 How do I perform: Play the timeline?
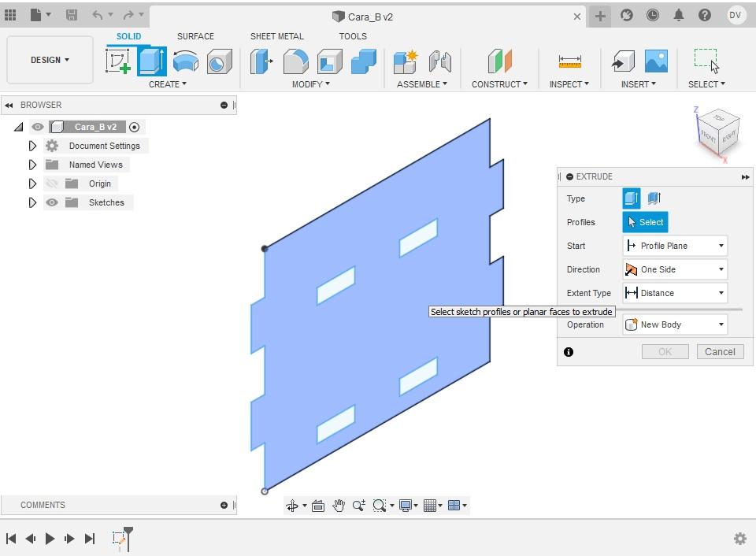pyautogui.click(x=50, y=538)
